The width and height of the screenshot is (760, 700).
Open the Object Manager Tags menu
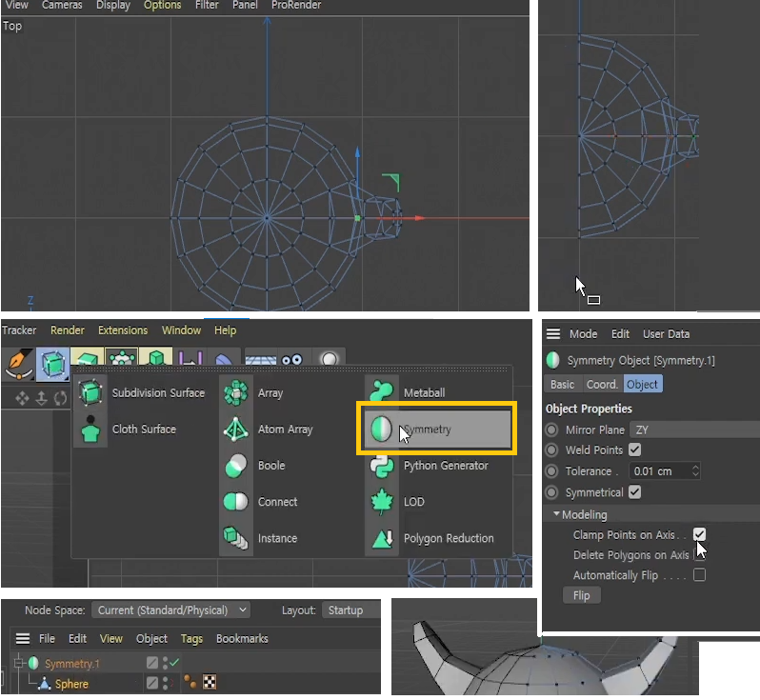click(x=191, y=639)
